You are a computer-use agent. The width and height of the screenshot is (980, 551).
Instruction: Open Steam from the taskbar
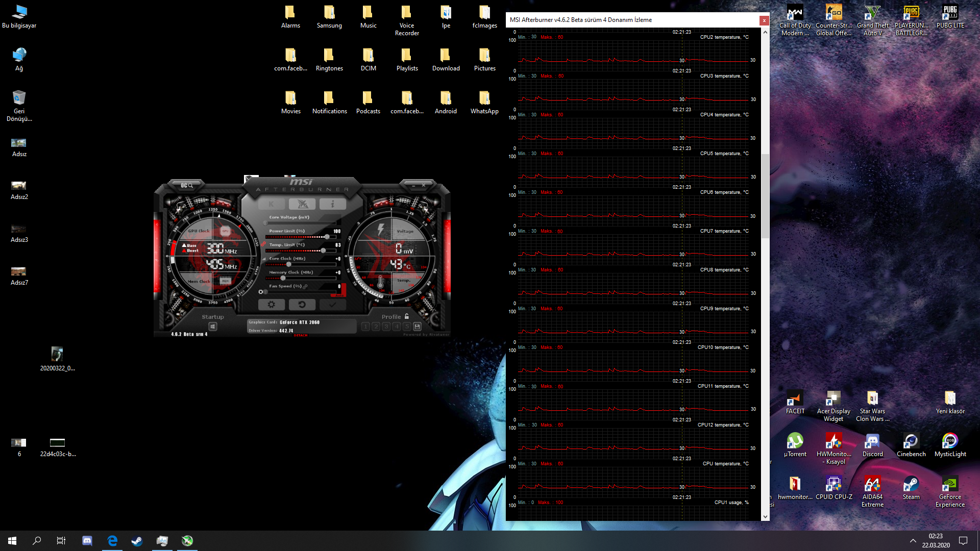[x=137, y=541]
